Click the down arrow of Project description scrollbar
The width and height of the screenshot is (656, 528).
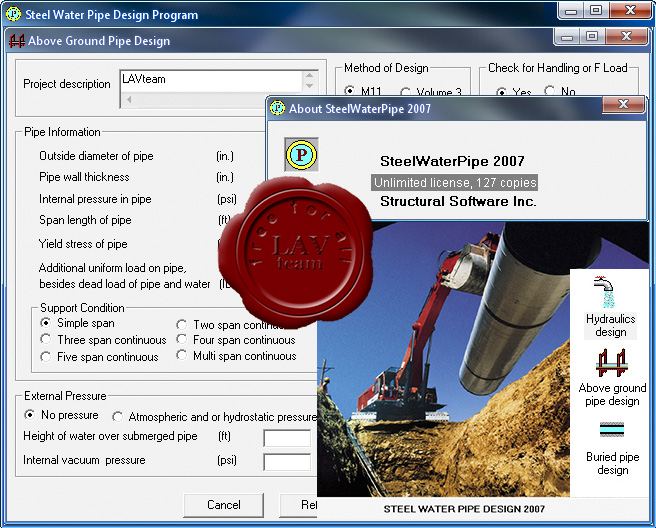tap(310, 86)
